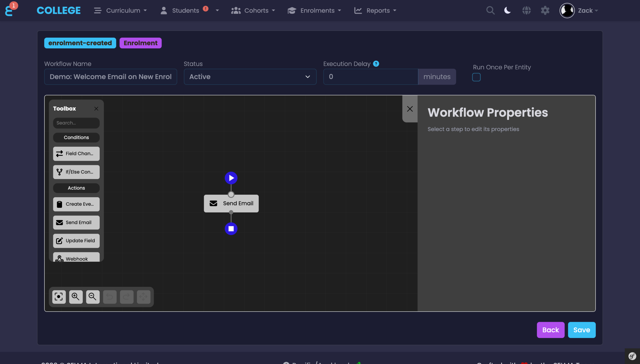
Task: Zoom in on the workflow canvas
Action: pyautogui.click(x=76, y=297)
